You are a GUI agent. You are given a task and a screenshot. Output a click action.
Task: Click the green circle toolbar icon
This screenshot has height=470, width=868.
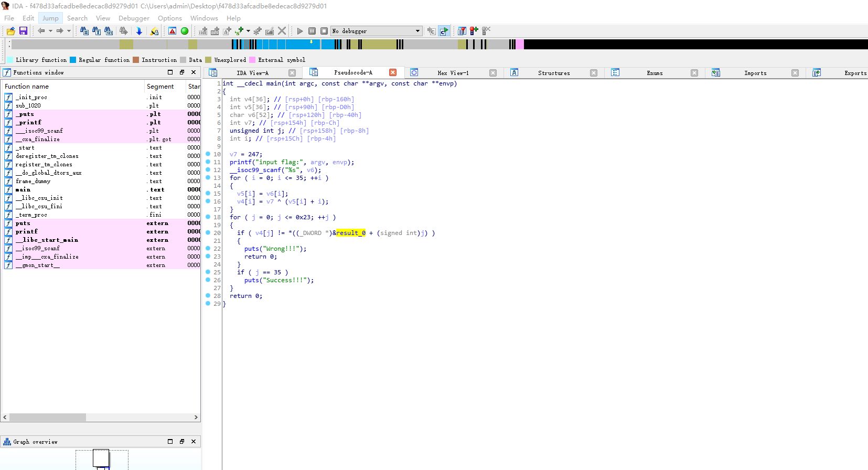click(x=185, y=31)
